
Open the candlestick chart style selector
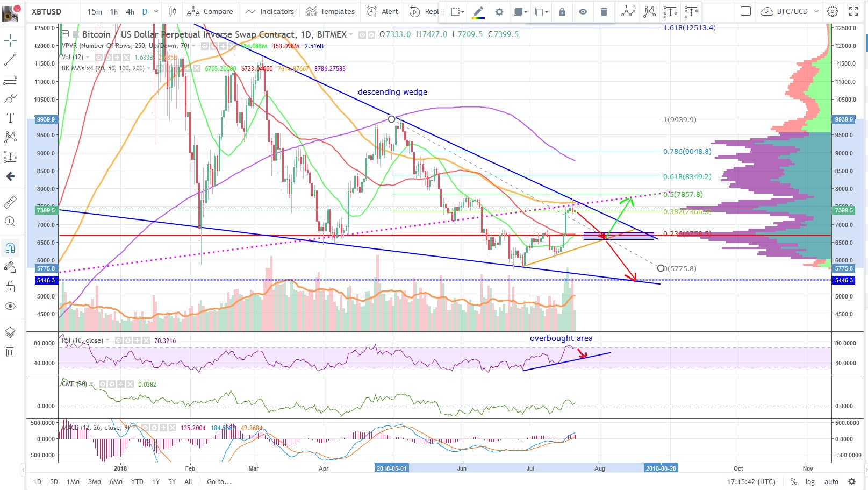coord(173,11)
